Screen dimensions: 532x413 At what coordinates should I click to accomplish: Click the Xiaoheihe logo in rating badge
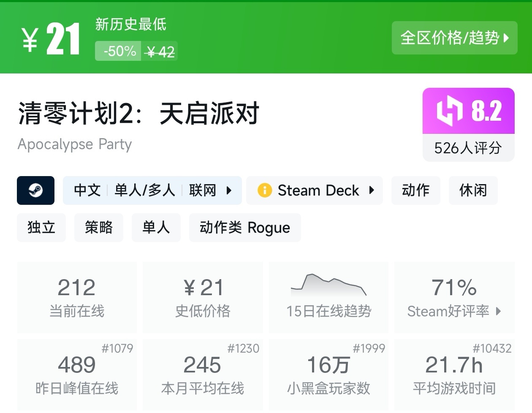(x=450, y=111)
